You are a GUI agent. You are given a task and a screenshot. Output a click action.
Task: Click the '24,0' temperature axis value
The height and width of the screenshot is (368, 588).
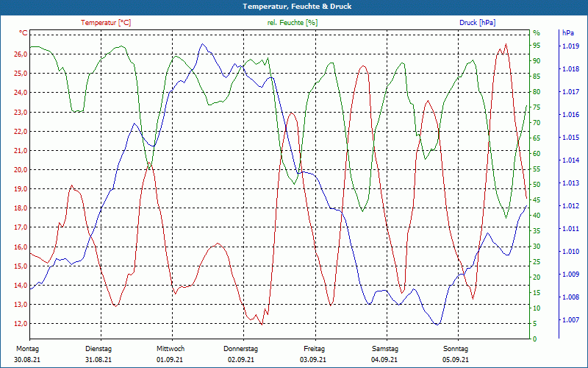[21, 93]
